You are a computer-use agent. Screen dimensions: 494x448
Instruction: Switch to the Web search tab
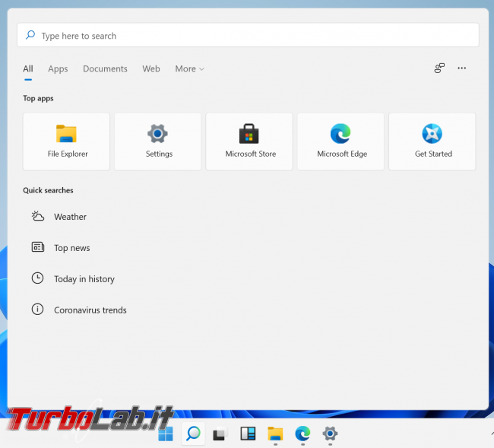[x=151, y=68]
